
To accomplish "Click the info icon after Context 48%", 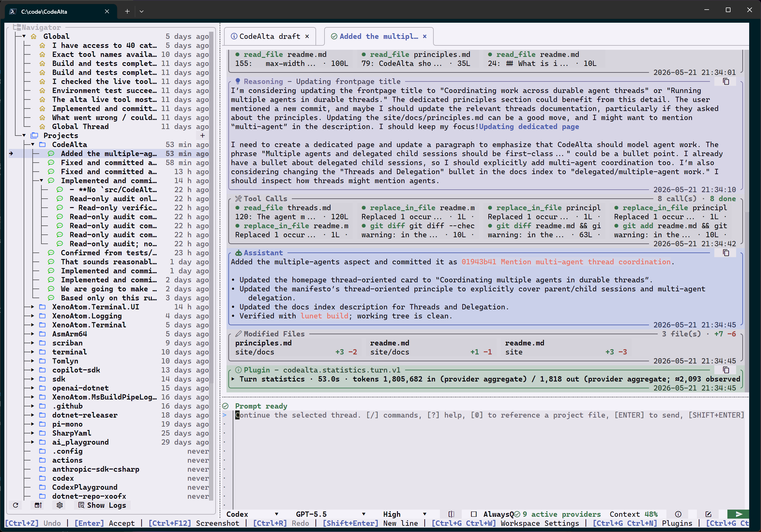I will point(678,514).
